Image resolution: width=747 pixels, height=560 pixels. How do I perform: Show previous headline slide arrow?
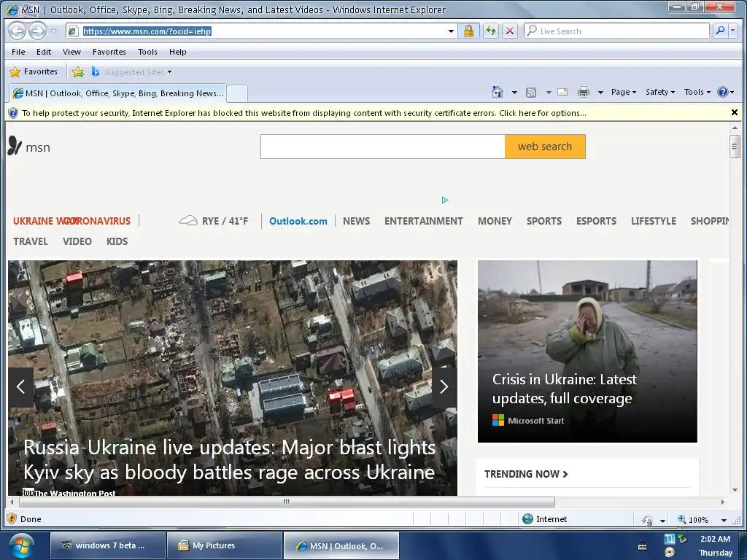20,386
